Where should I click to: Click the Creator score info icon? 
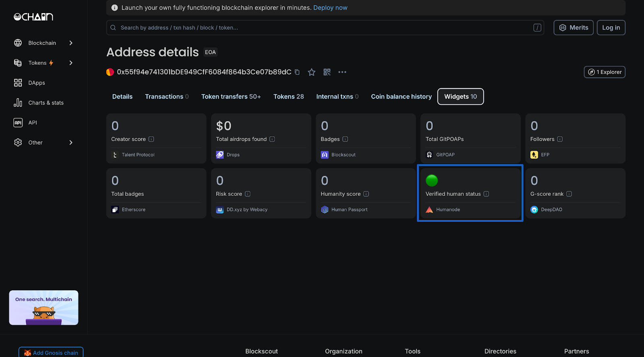coord(151,139)
